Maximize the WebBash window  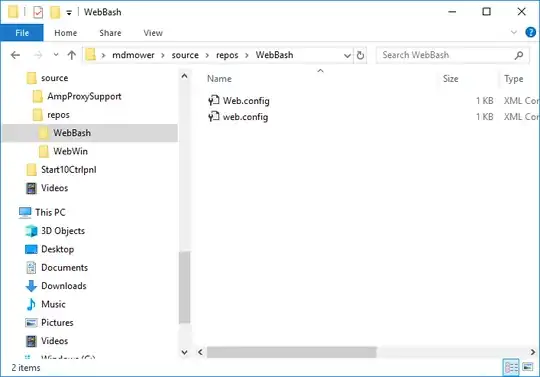tap(486, 12)
